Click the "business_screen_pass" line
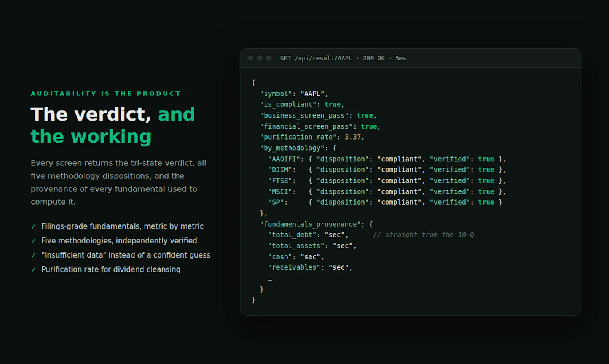 tap(318, 115)
